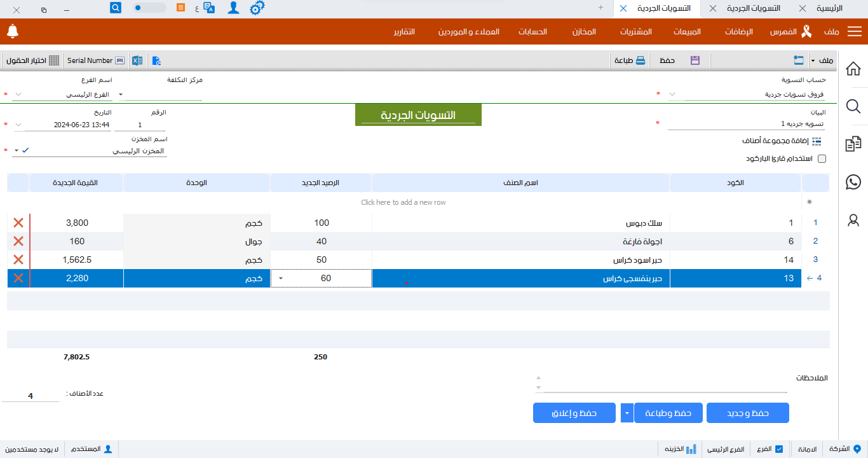Expand the حساب التسوية dropdown
Image resolution: width=868 pixels, height=458 pixels.
pos(672,94)
